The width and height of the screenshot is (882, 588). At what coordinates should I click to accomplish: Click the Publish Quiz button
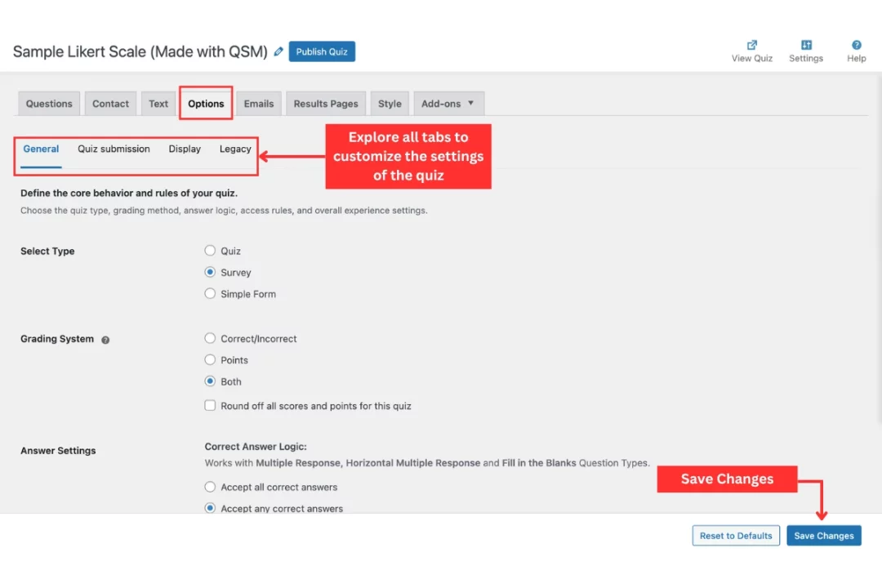[x=322, y=51]
